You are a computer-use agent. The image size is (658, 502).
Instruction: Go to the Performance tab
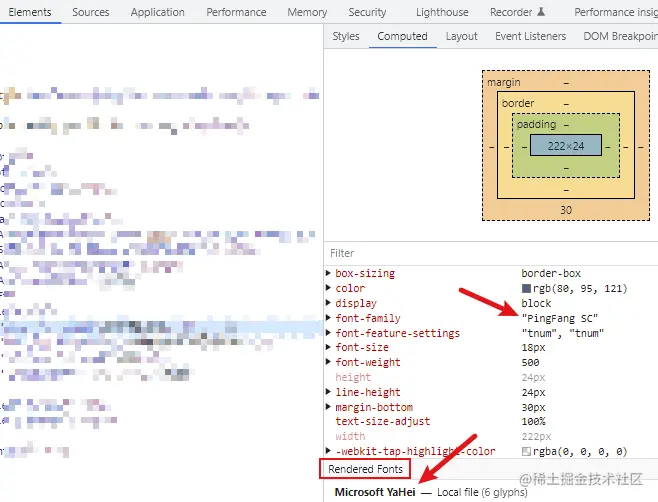pos(236,12)
